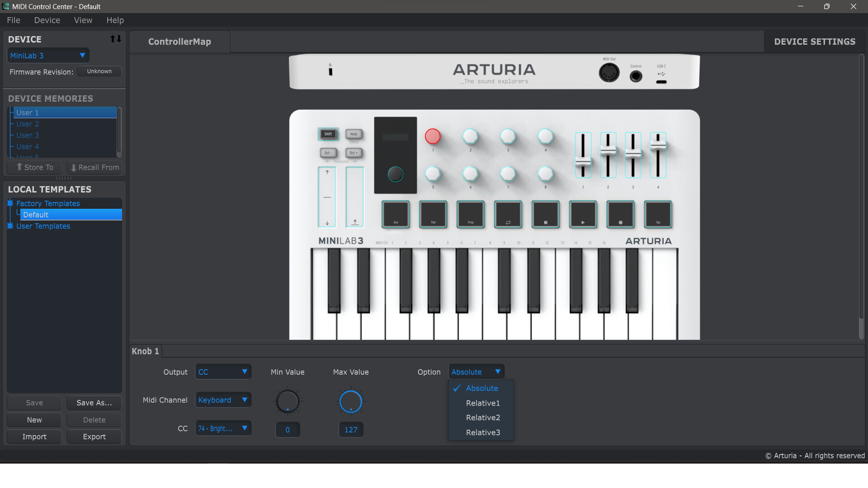Select the Loop pad
This screenshot has width=868, height=488.
[x=508, y=214]
